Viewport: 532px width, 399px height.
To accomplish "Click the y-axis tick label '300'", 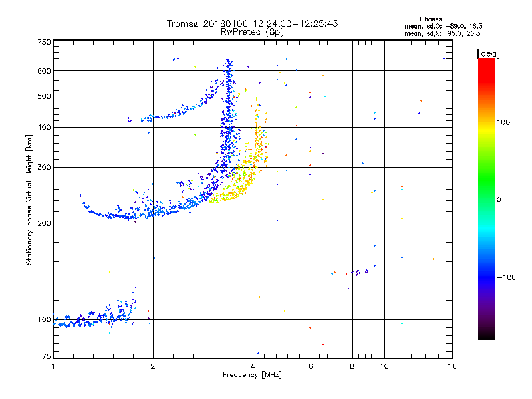I will tap(44, 168).
